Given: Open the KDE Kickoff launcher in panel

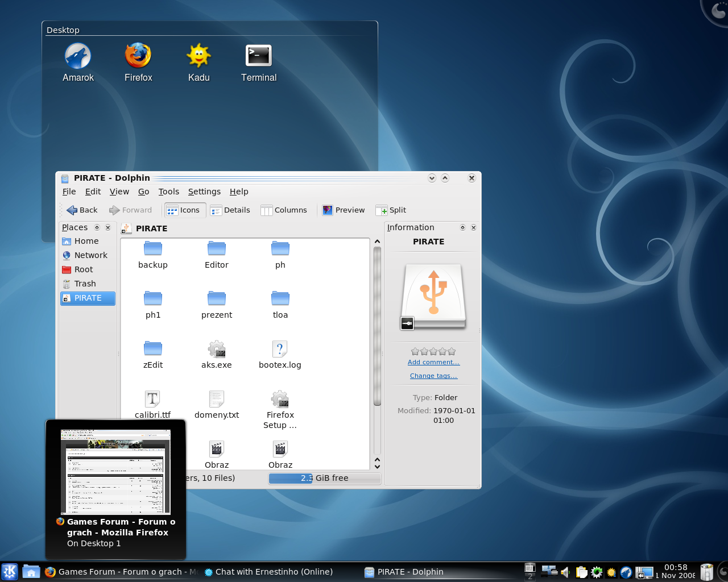Looking at the screenshot, I should [10, 572].
